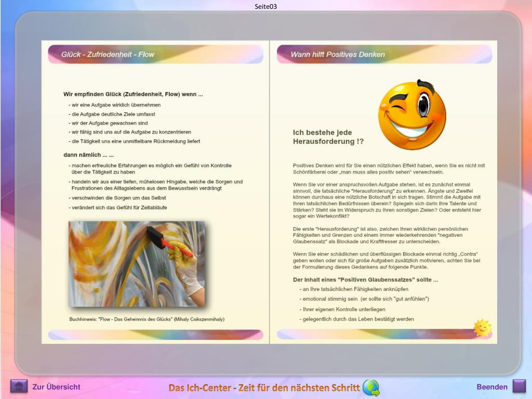Click line 'verschwinden die Sorgen um das Selbst'

click(117, 198)
